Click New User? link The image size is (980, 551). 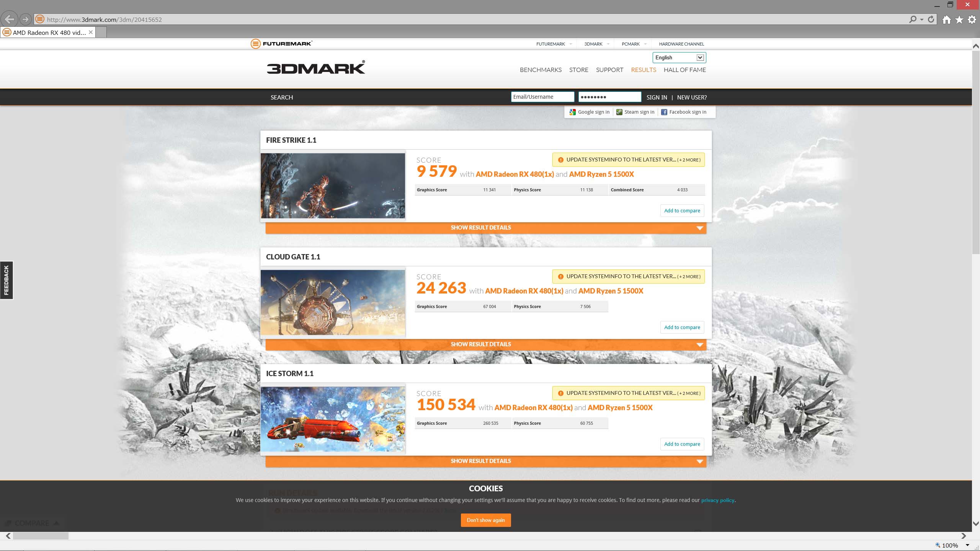pos(692,98)
